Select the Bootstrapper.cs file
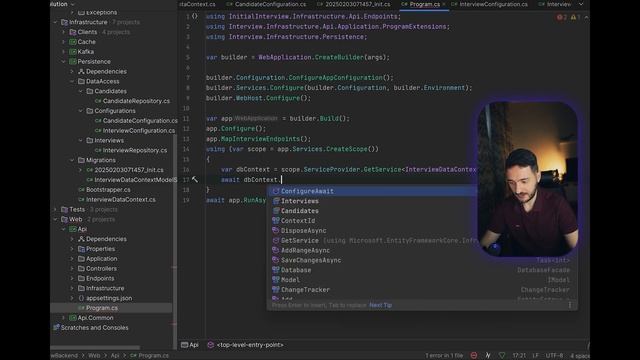 108,190
